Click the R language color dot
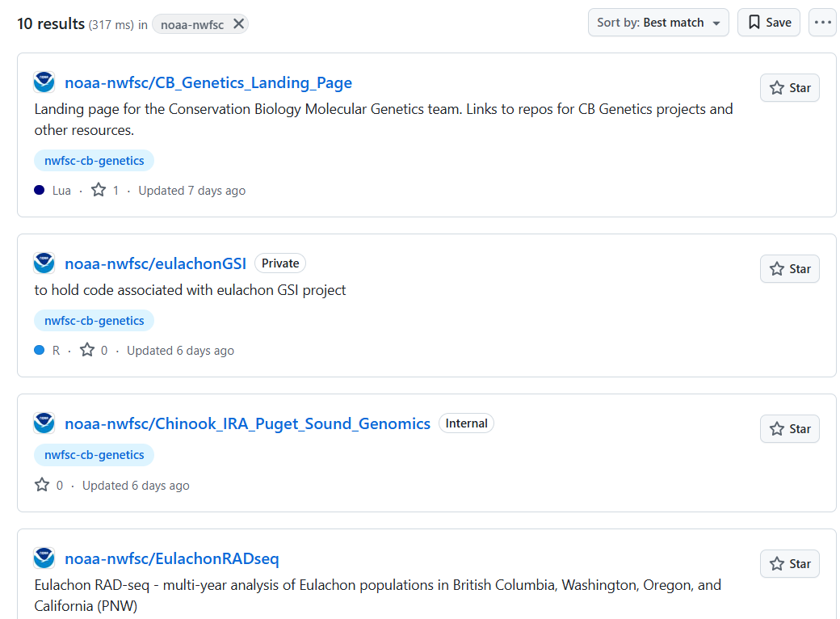 [39, 351]
